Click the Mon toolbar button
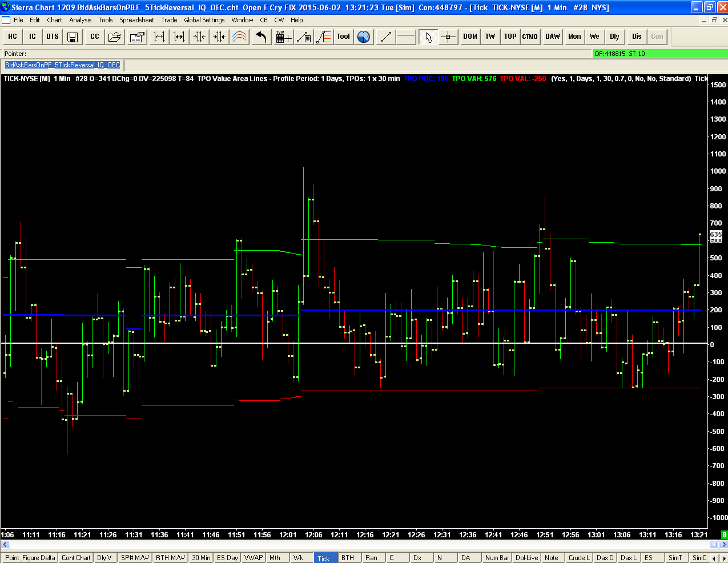 coord(575,37)
